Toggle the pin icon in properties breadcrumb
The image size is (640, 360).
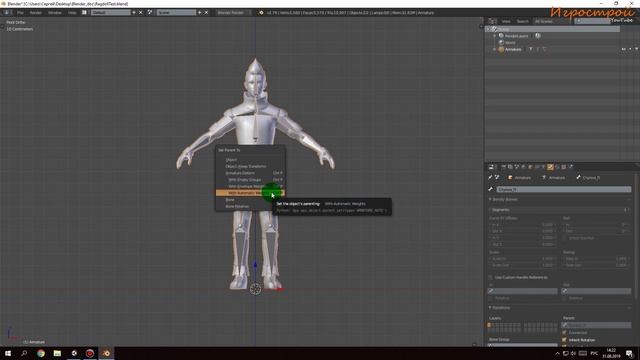[490, 177]
